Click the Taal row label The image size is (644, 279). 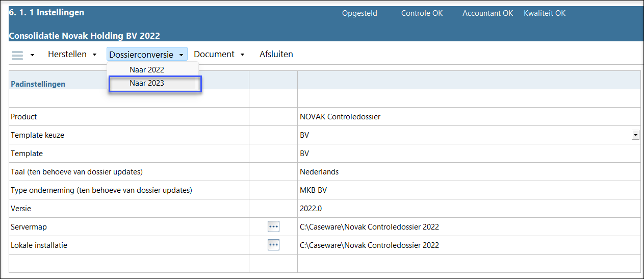[76, 171]
